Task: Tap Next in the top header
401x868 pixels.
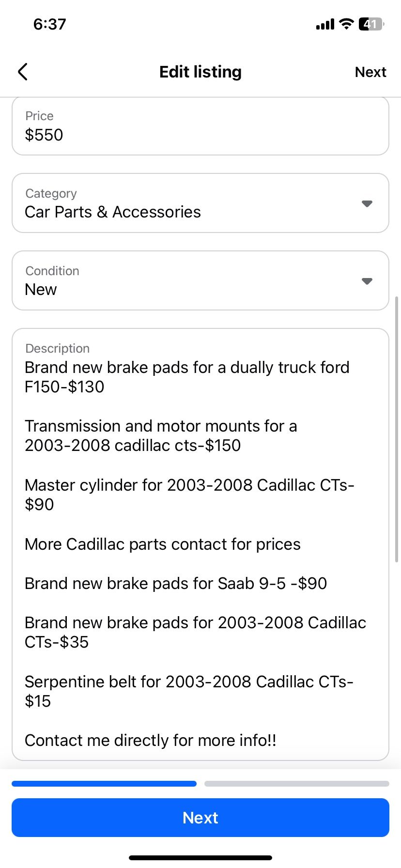Action: pyautogui.click(x=370, y=72)
